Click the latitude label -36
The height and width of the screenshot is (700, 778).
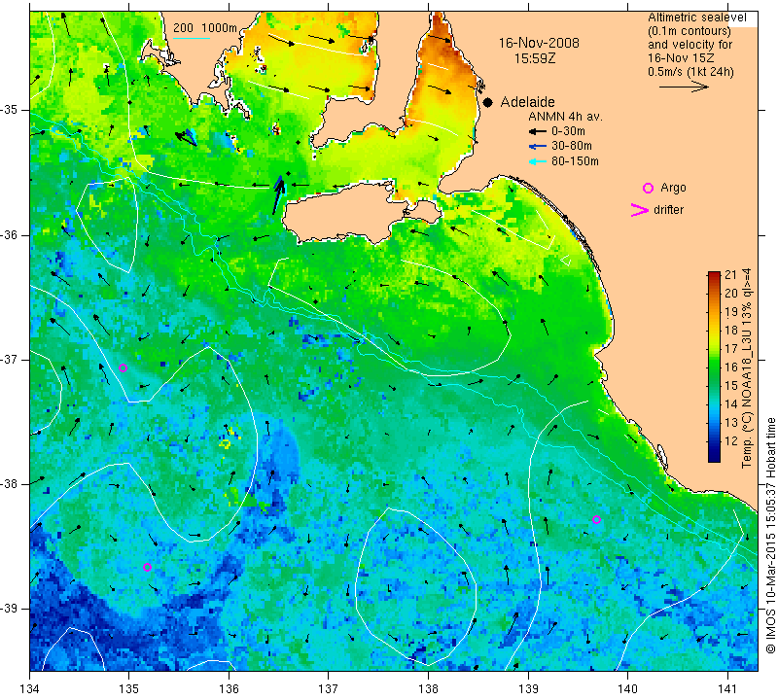tap(10, 234)
